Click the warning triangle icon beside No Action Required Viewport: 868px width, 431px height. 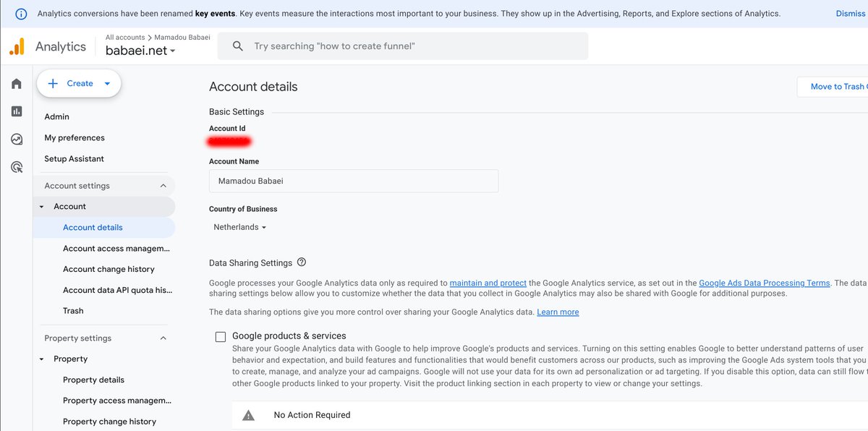pos(248,415)
